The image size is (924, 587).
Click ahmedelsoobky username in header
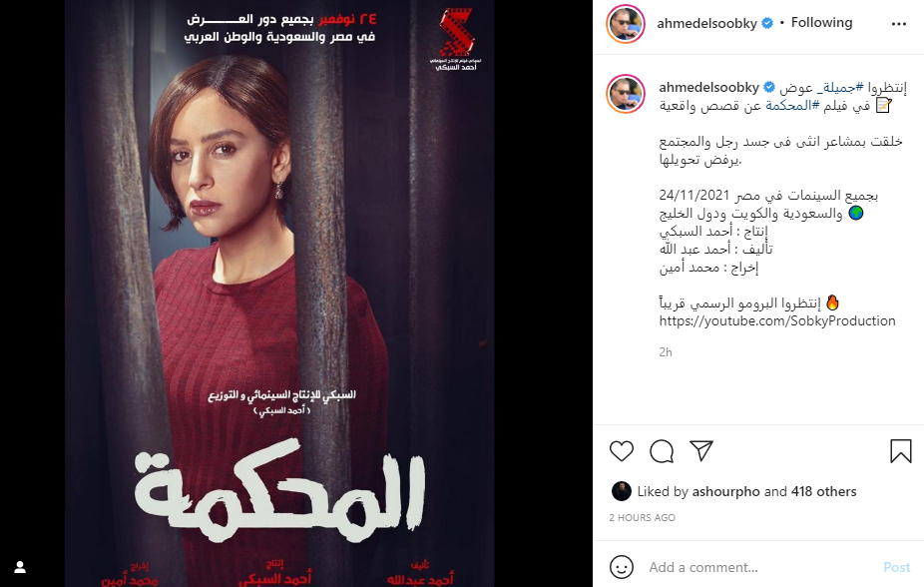(706, 24)
